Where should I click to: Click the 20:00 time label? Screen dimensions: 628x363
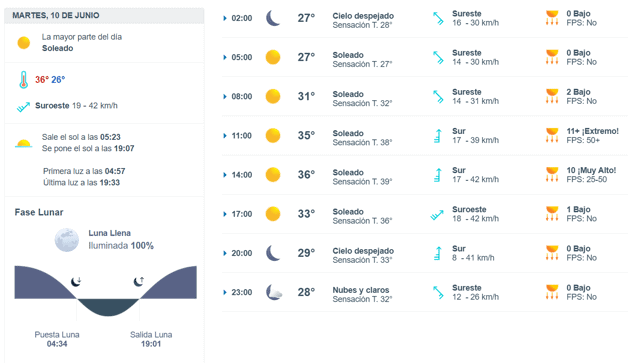tap(242, 253)
